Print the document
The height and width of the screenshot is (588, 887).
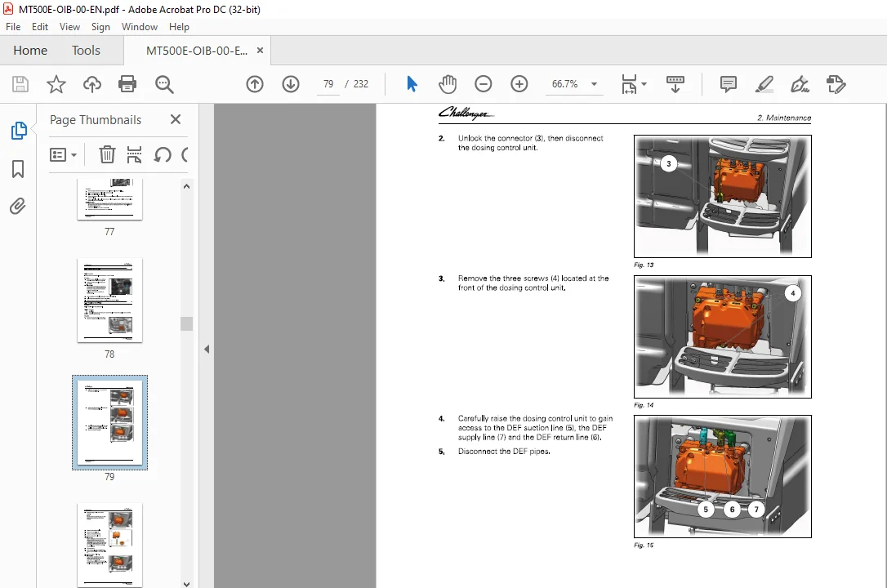coord(127,84)
